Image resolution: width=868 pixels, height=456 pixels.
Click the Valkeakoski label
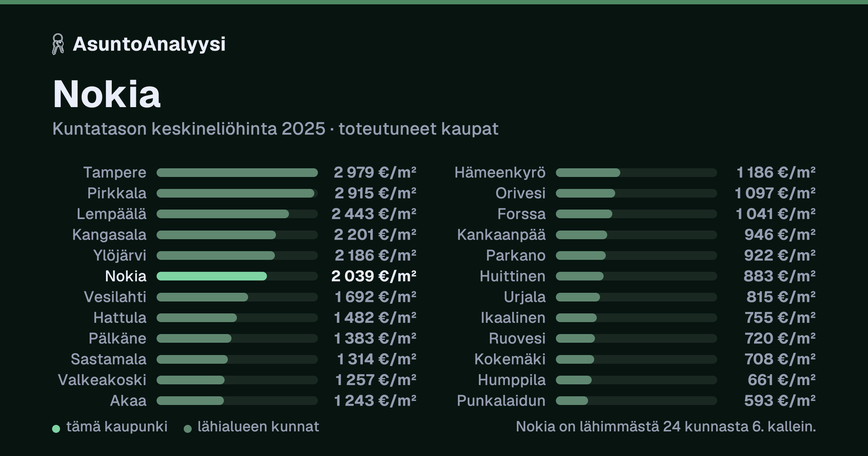[102, 380]
